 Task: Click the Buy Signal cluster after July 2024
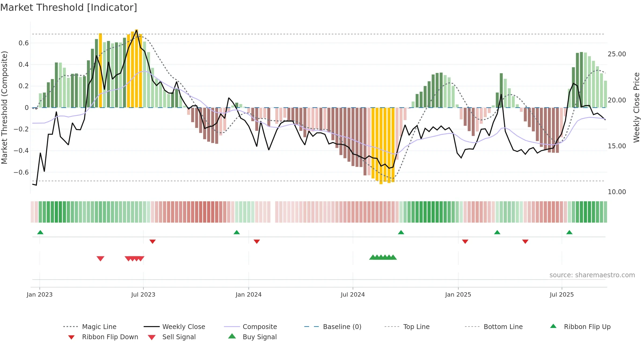pyautogui.click(x=383, y=257)
